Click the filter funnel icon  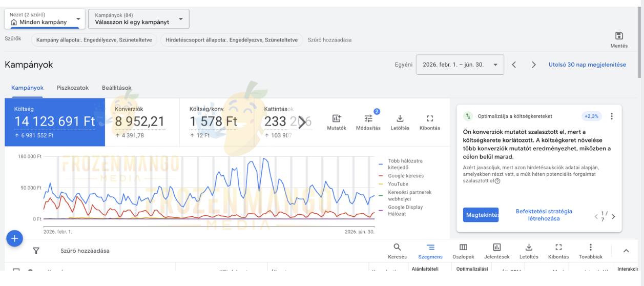(36, 251)
